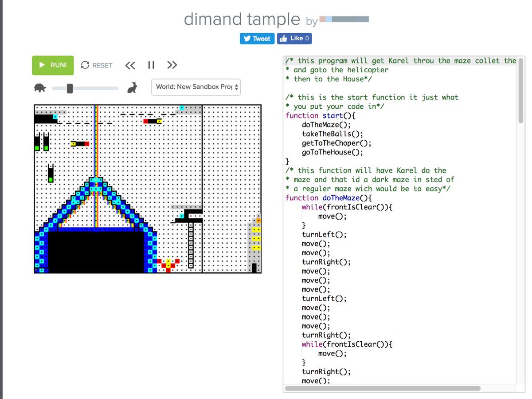Pause the Karel program playback
Viewport: 532px width, 399px height.
[151, 65]
